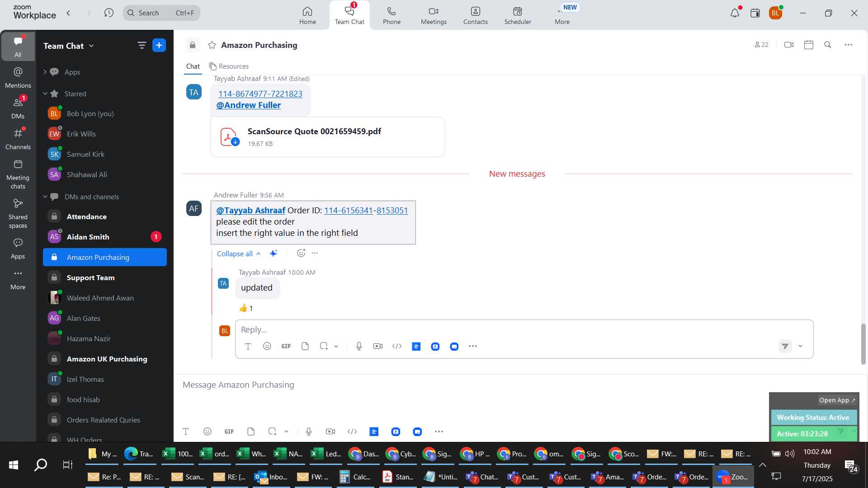Toggle thumbs up reaction on updated reply
The height and width of the screenshot is (488, 868).
point(246,308)
